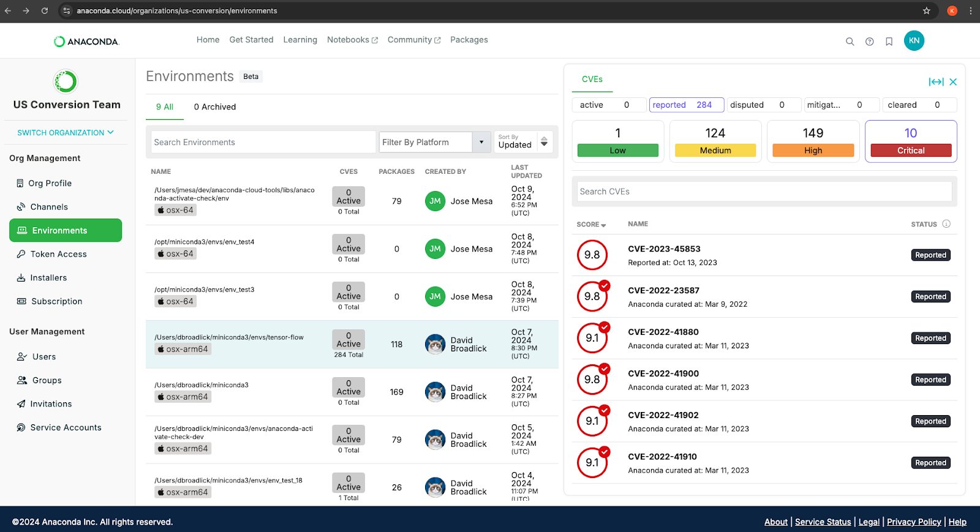Expand the Switch Organization dropdown

tap(66, 132)
